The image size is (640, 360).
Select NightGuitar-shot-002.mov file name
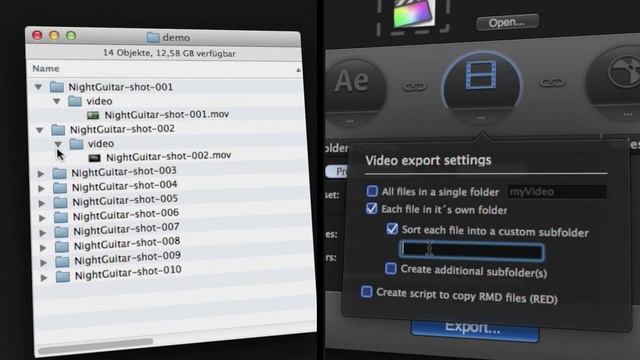click(169, 156)
